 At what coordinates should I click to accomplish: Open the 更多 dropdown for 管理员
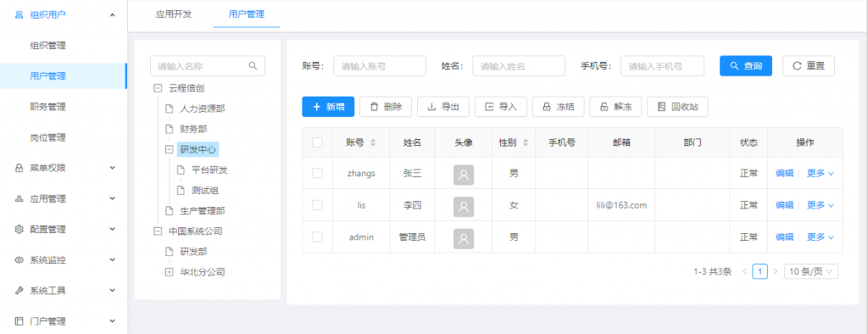click(x=821, y=237)
